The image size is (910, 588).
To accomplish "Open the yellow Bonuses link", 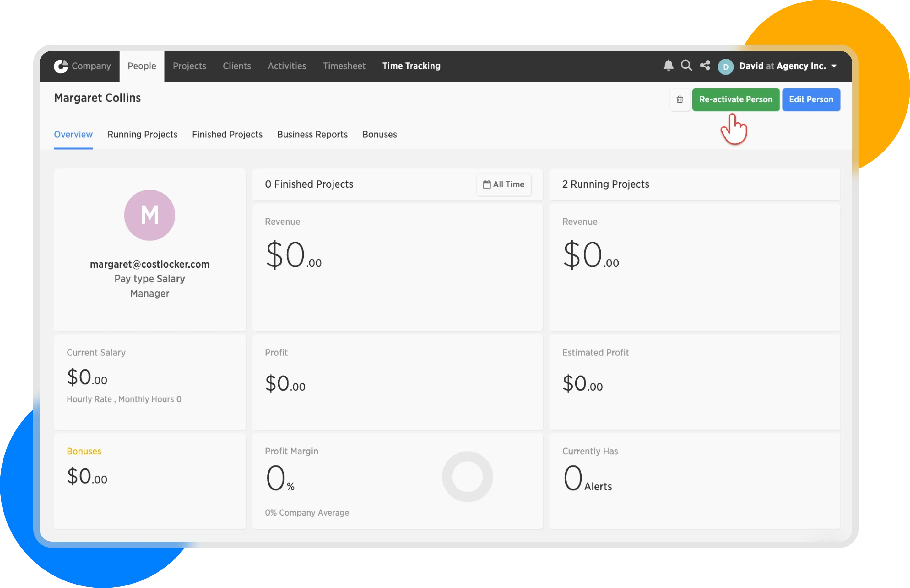I will pyautogui.click(x=84, y=451).
